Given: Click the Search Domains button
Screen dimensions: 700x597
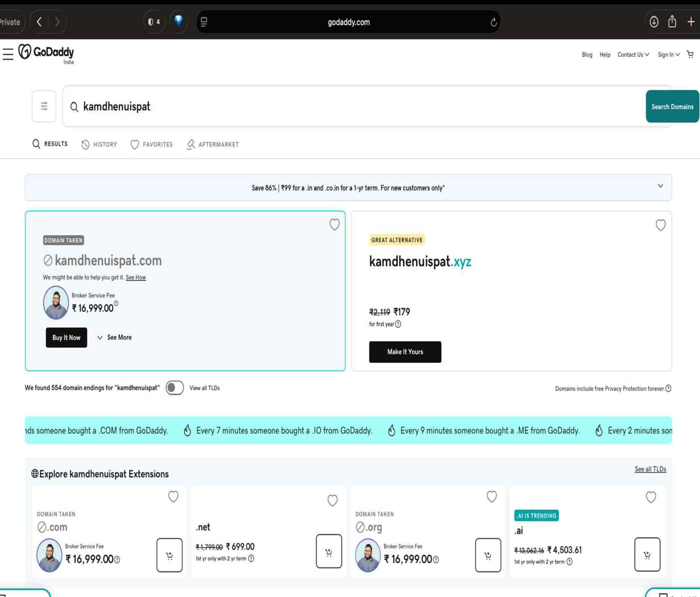Looking at the screenshot, I should [672, 107].
